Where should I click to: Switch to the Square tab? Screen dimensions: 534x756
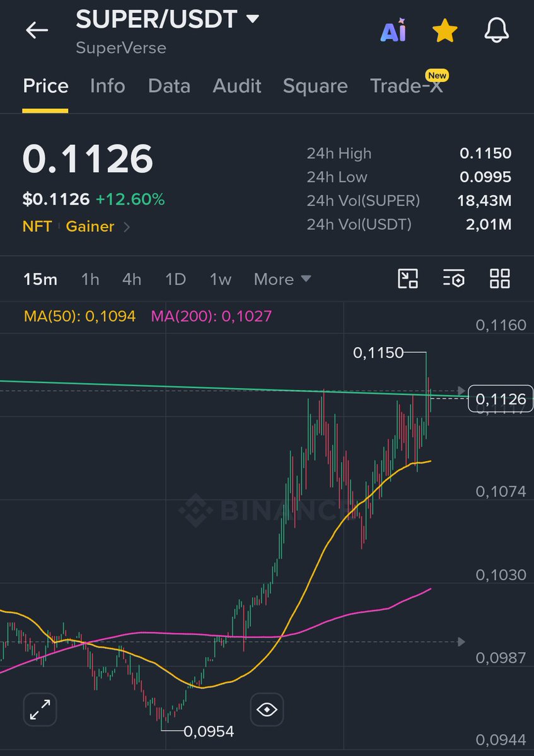(x=315, y=86)
